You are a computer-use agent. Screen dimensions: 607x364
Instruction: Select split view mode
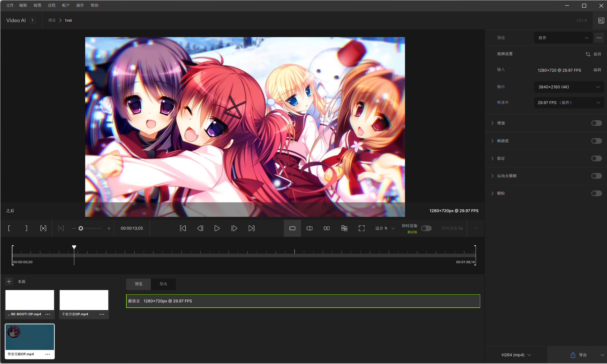click(310, 228)
